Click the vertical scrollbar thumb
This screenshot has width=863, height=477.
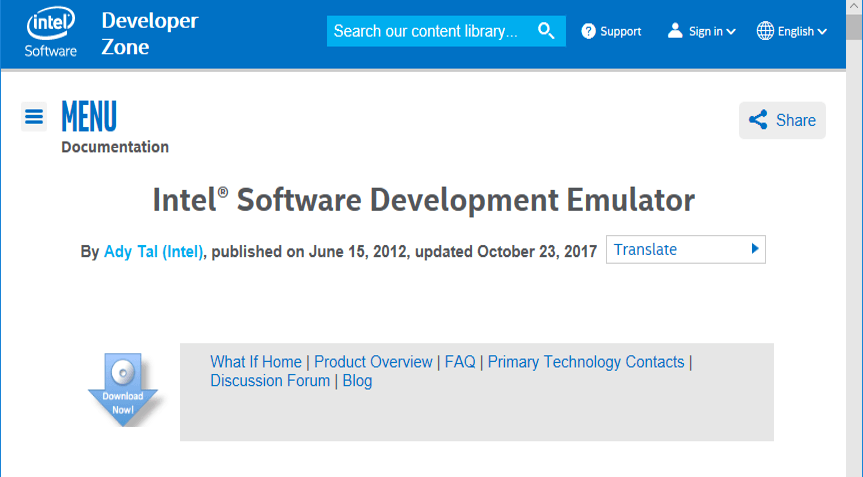click(854, 28)
